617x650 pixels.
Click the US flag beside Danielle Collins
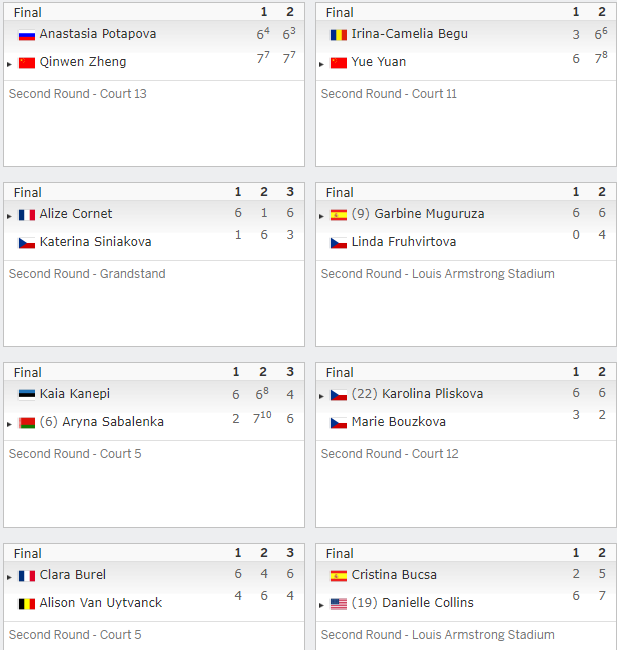[x=338, y=604]
